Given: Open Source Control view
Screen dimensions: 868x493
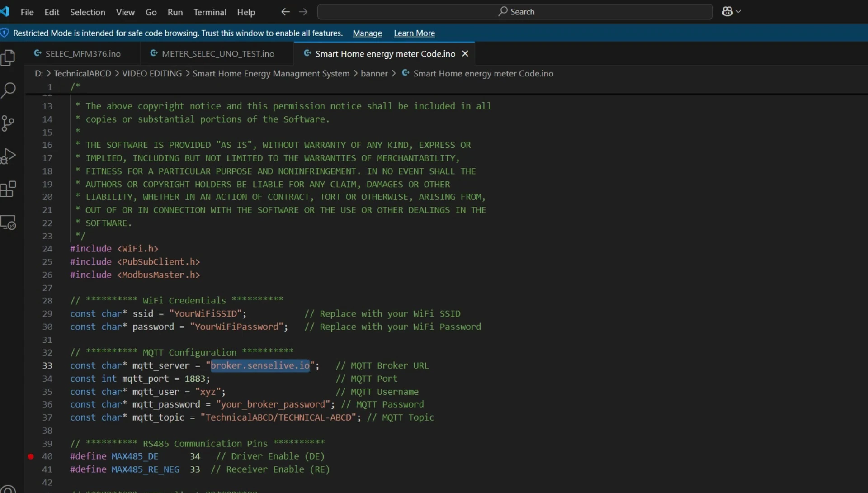Looking at the screenshot, I should point(8,123).
